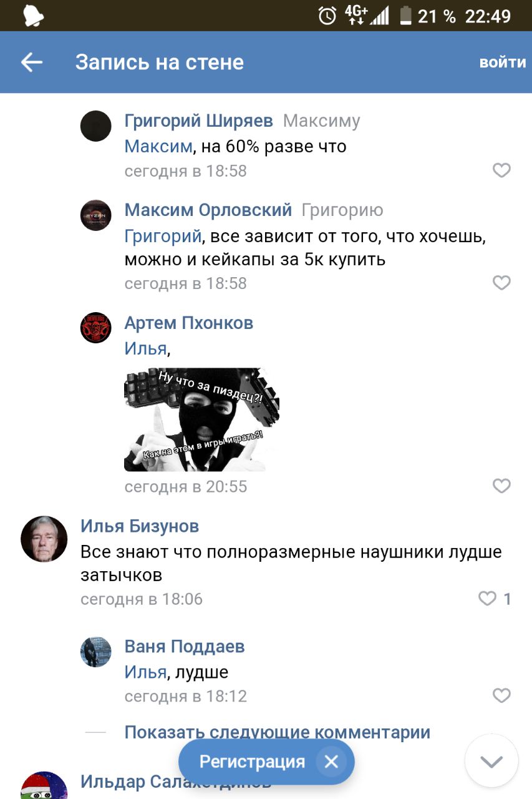Tap the Регистрация button
Screen dimensions: 532x799
252,762
